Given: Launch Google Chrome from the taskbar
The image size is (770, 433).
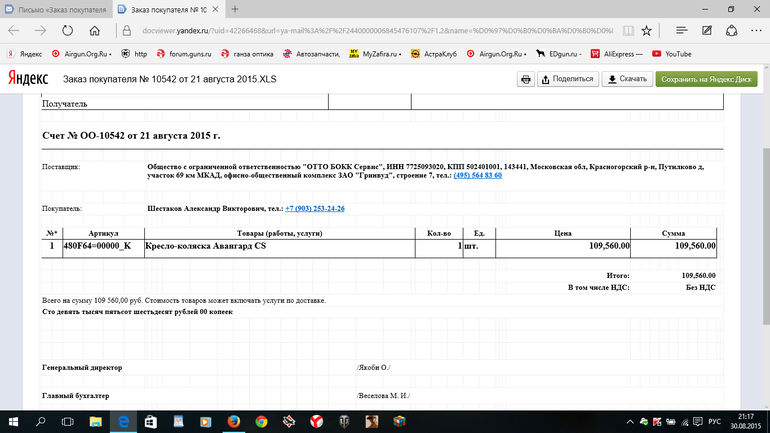Looking at the screenshot, I should [x=261, y=421].
